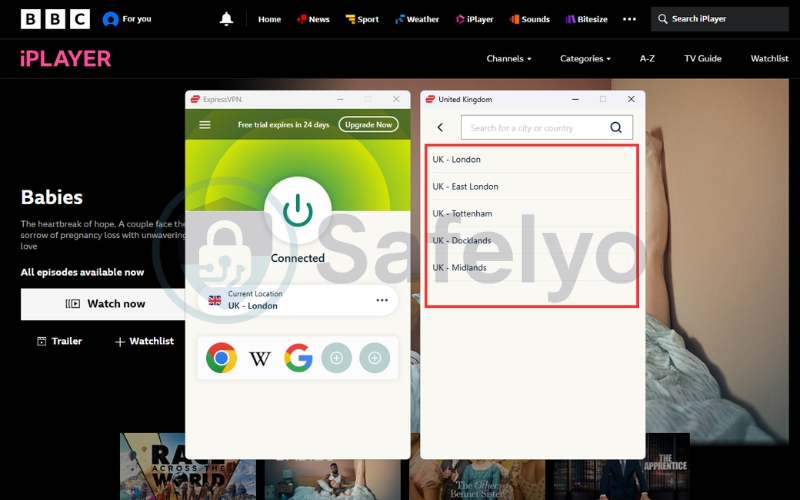Viewport: 800px width, 500px height.
Task: Open ExpressVPN hamburger menu
Action: (x=205, y=124)
